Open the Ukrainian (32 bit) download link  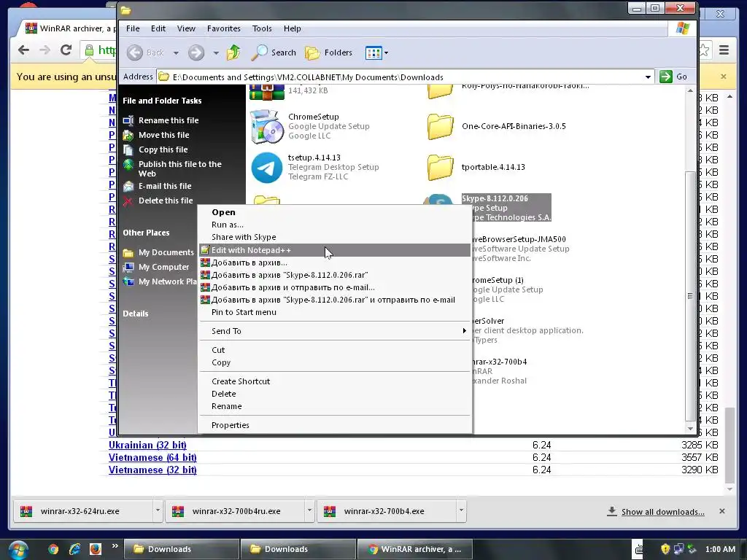click(x=147, y=446)
